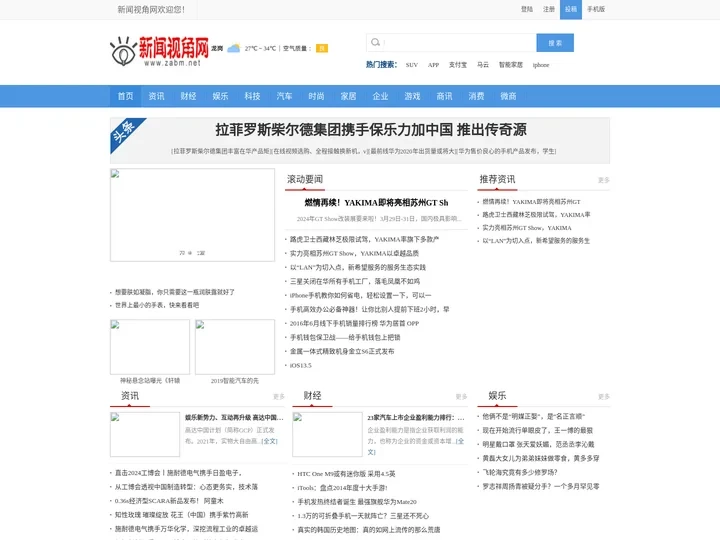This screenshot has width=720, height=540.
Task: Click the large slideshow image placeholder
Action: coord(192,215)
